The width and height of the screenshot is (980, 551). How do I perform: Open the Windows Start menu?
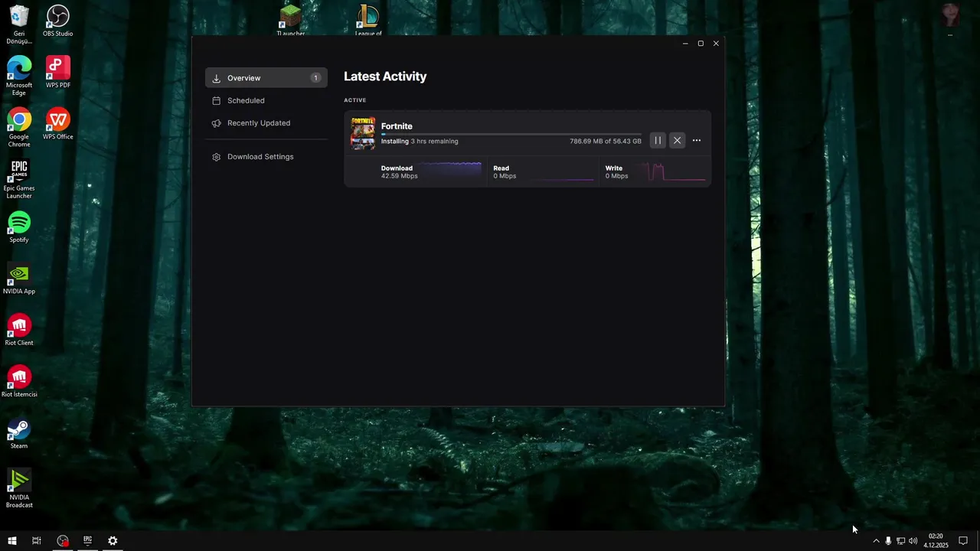point(12,541)
